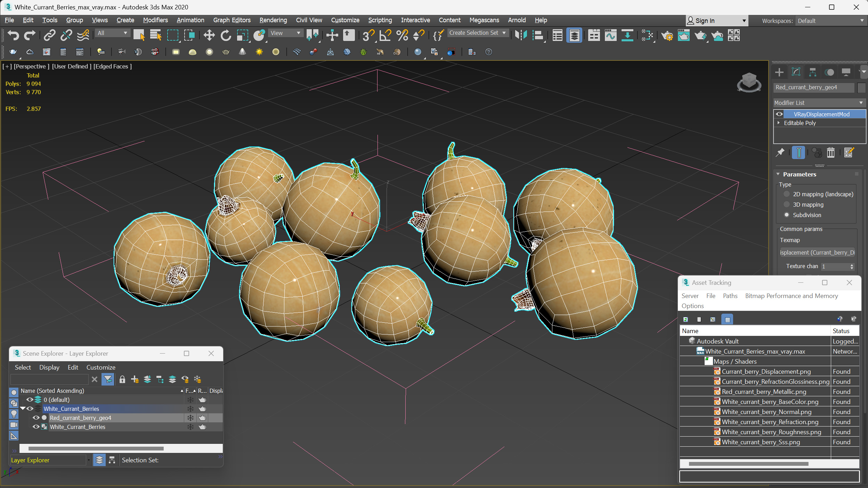The height and width of the screenshot is (488, 868).
Task: Expand the Editable Poly stack entry
Action: tap(778, 123)
